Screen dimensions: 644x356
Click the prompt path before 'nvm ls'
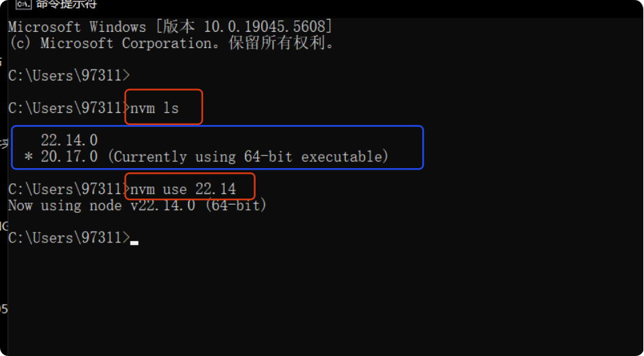[69, 108]
